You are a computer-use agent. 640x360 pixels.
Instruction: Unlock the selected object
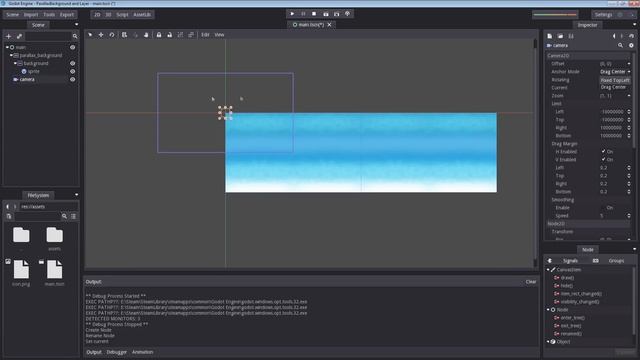pyautogui.click(x=169, y=35)
